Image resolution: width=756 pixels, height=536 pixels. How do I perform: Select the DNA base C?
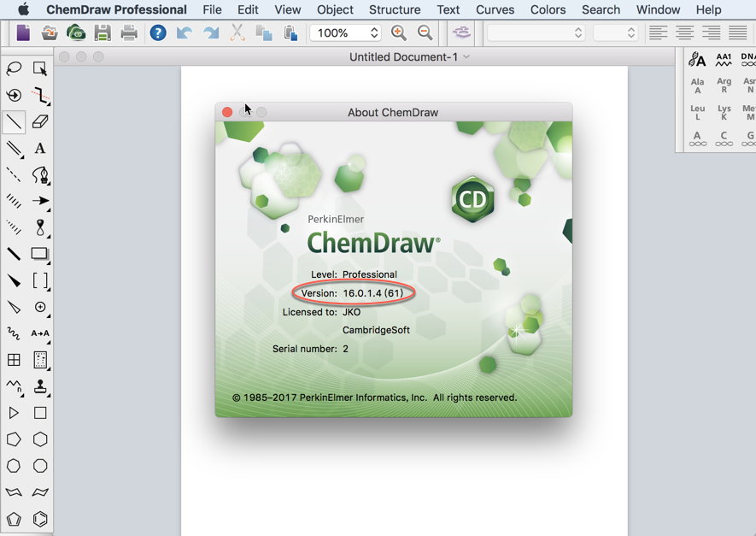(x=724, y=138)
